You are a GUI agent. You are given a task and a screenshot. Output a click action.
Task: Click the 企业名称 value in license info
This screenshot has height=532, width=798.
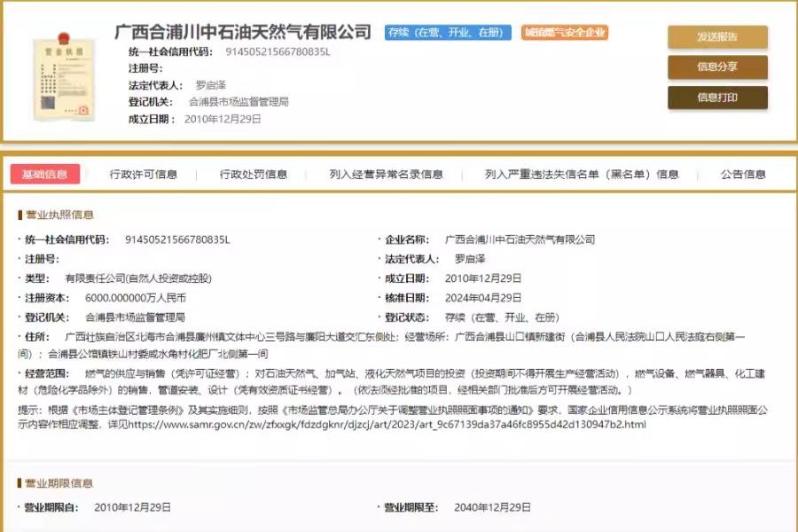(x=520, y=239)
